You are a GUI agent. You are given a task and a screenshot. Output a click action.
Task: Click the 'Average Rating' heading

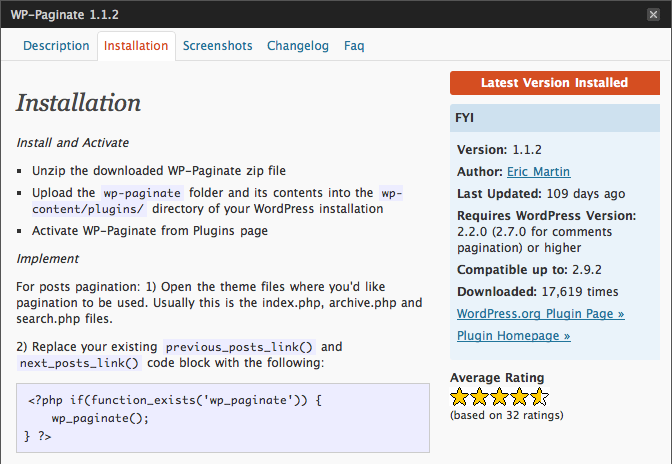point(497,377)
